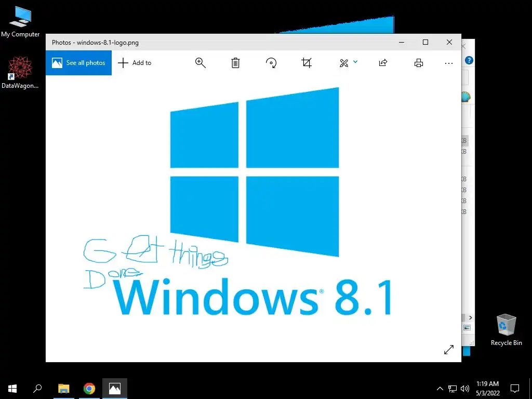
Task: Open DataWagon desktop shortcut
Action: point(20,73)
